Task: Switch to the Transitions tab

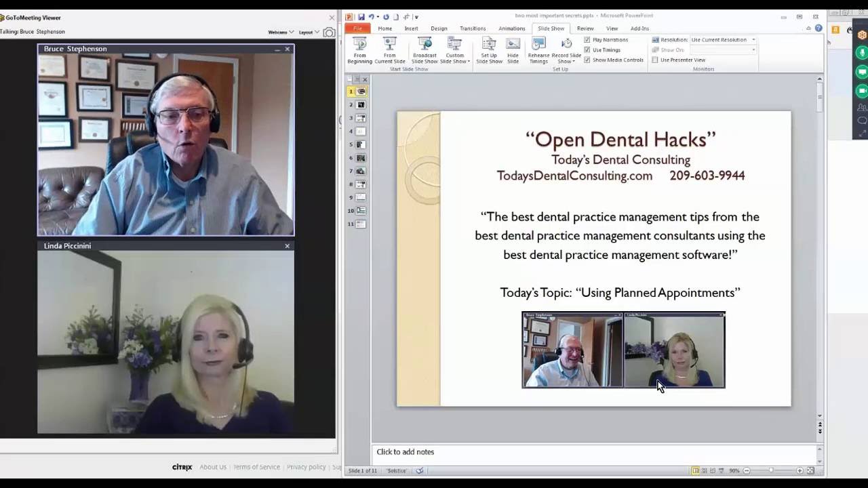Action: coord(473,28)
